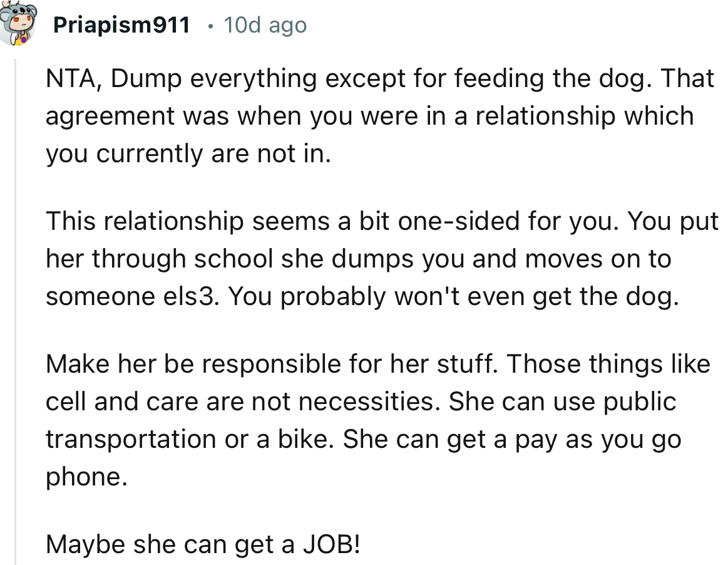
Task: Click the thread line beside the second paragraph
Action: pos(16,258)
